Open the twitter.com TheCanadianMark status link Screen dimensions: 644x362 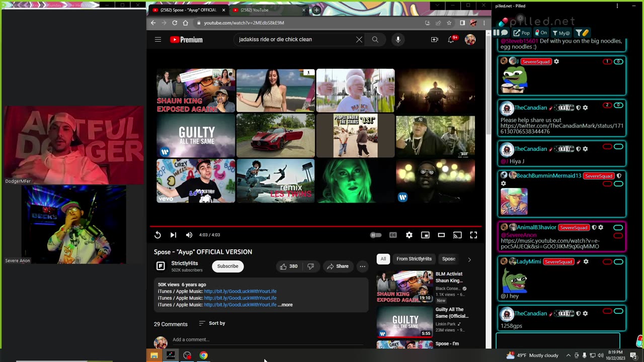click(562, 129)
